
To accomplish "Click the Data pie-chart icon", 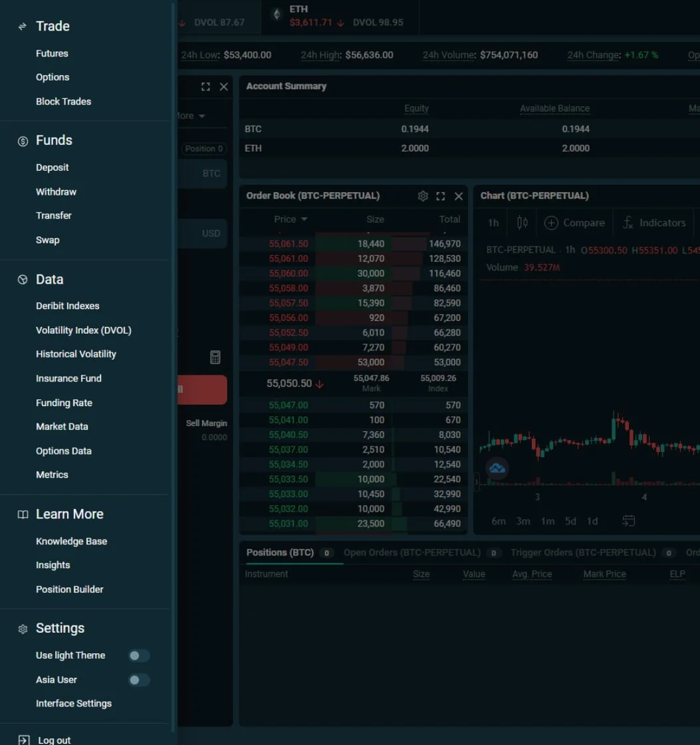I will pos(23,279).
